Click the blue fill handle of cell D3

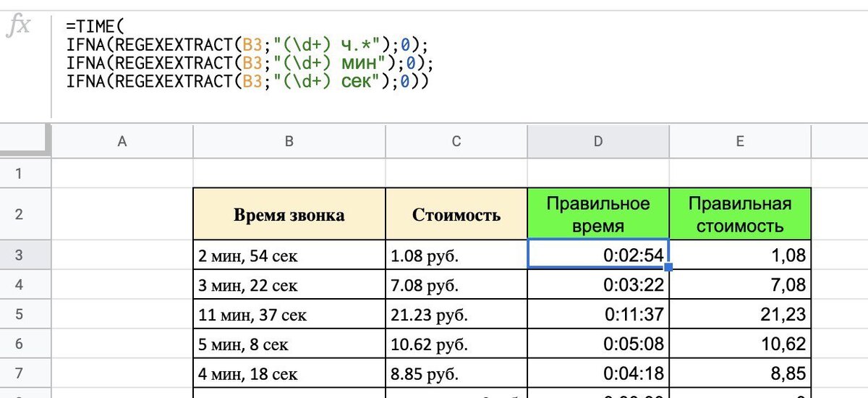click(x=669, y=267)
